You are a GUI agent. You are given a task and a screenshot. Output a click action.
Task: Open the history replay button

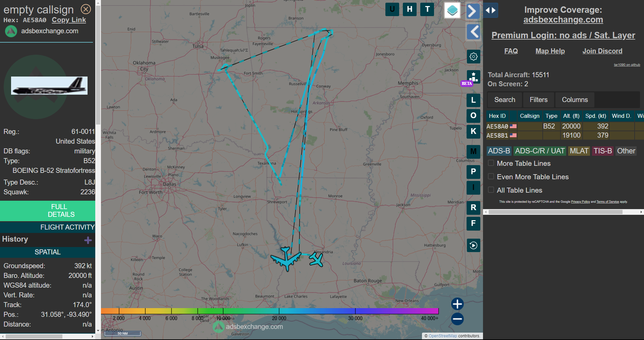[473, 245]
